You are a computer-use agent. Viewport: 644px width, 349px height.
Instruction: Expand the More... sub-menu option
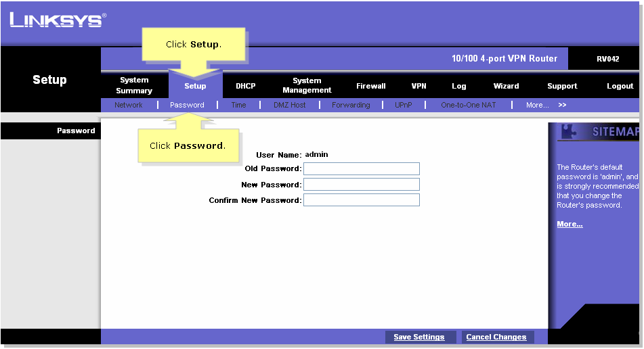pyautogui.click(x=537, y=105)
